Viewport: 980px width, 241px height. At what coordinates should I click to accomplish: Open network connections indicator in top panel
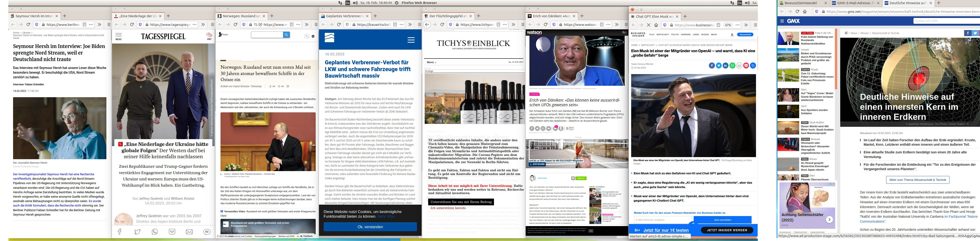(340, 3)
